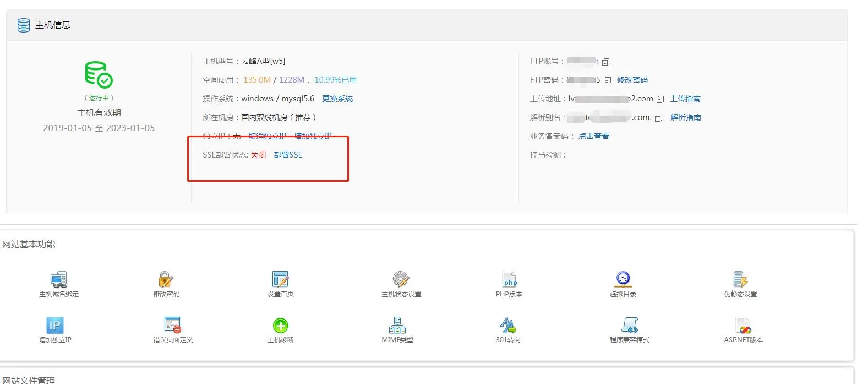Open the 程序兼容模式 icon
Screen dimensions: 868x384
pos(630,326)
